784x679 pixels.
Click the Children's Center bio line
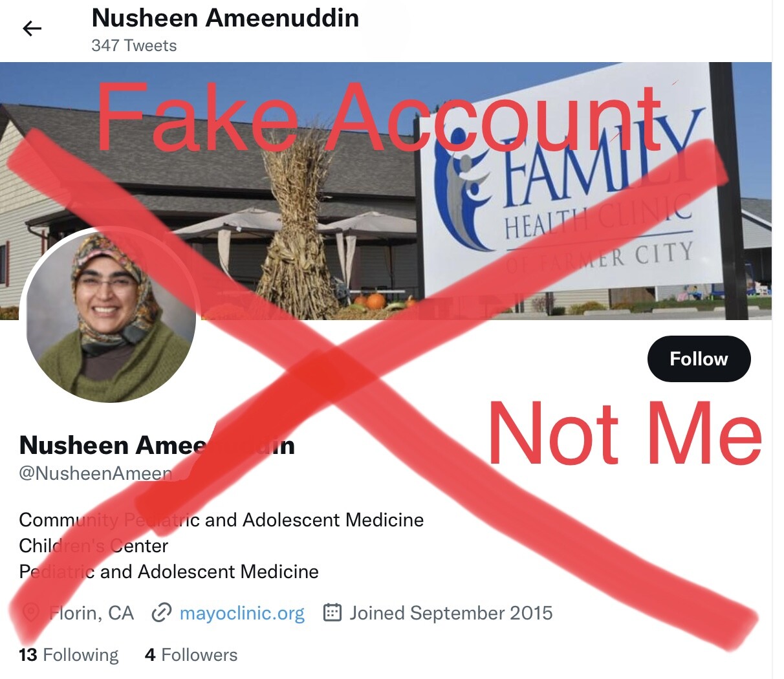pyautogui.click(x=93, y=546)
